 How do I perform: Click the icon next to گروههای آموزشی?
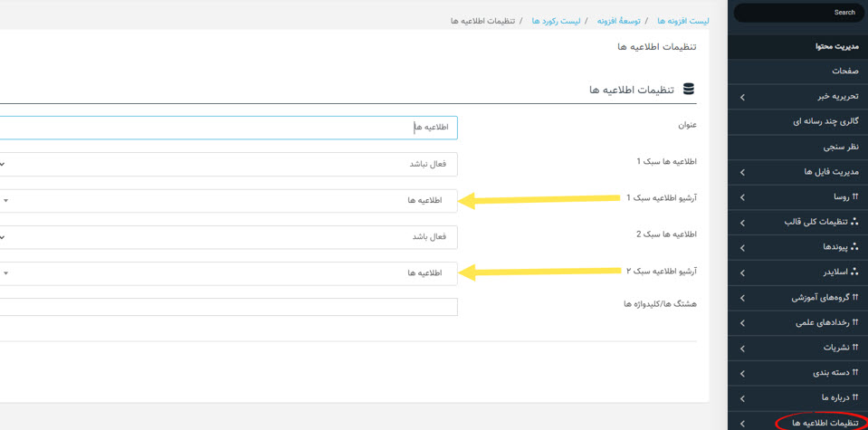click(x=855, y=297)
